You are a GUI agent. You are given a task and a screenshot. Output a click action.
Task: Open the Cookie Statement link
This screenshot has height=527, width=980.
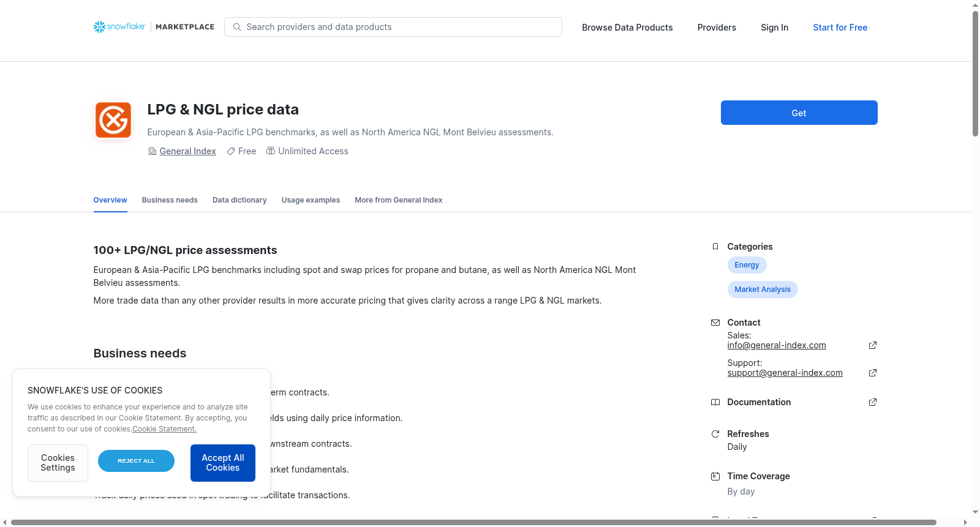pos(164,429)
